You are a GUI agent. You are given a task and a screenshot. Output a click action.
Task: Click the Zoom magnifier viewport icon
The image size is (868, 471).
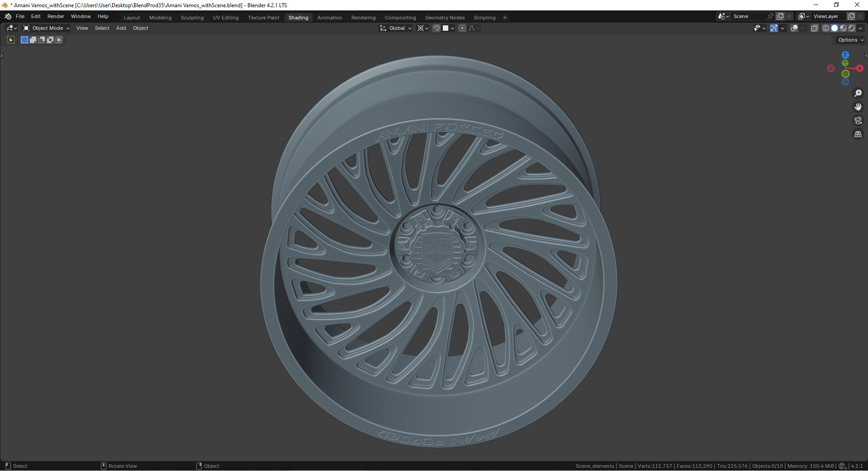[x=858, y=93]
